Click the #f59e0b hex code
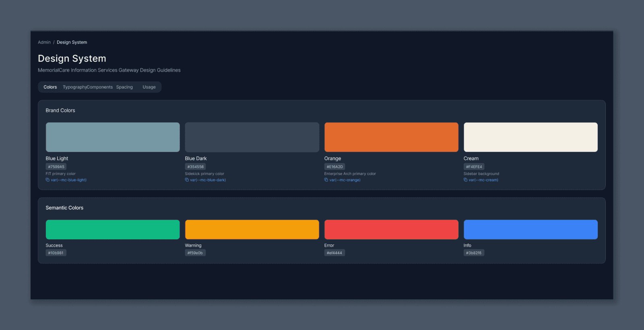 pos(195,253)
